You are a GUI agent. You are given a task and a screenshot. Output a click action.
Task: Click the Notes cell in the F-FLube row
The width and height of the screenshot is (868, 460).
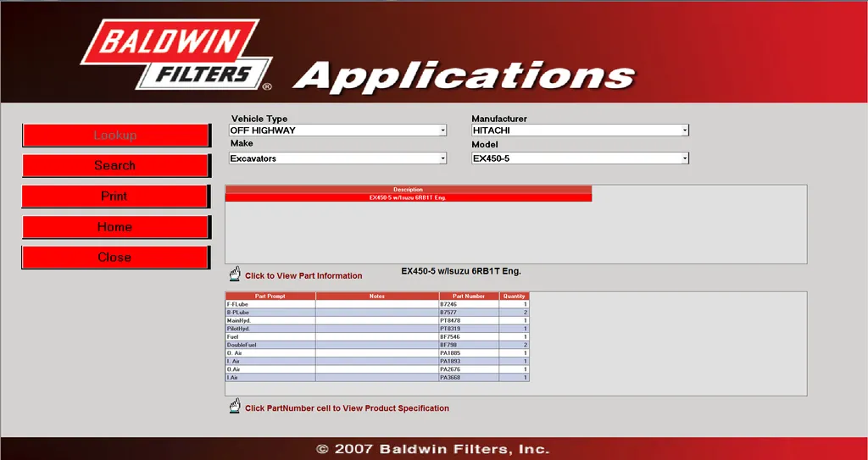[x=377, y=304]
